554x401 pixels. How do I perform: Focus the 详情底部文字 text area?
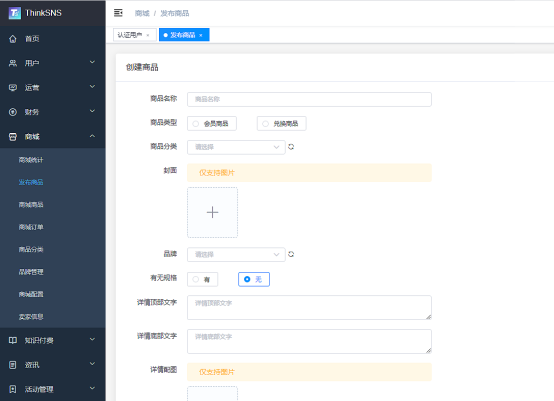click(309, 342)
